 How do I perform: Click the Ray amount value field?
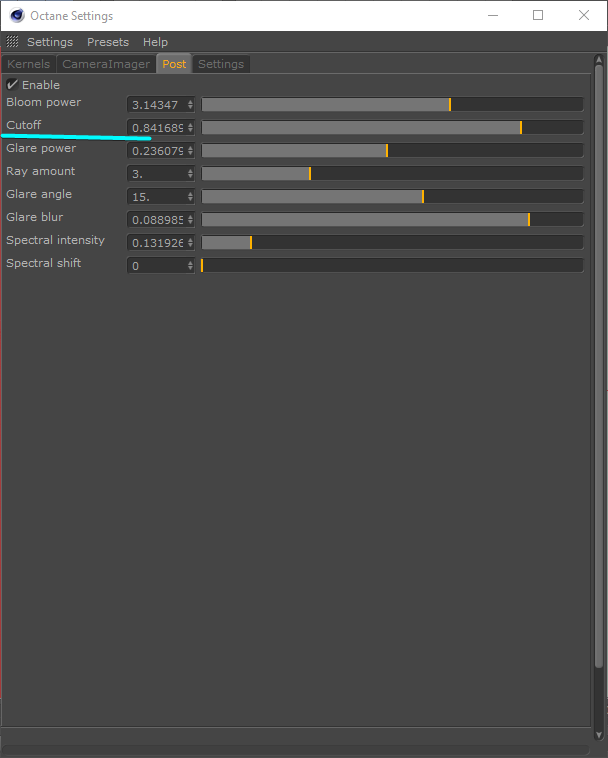tap(160, 174)
